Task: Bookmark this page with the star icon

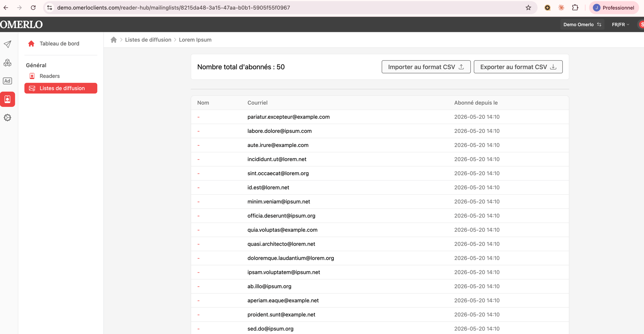Action: [528, 7]
